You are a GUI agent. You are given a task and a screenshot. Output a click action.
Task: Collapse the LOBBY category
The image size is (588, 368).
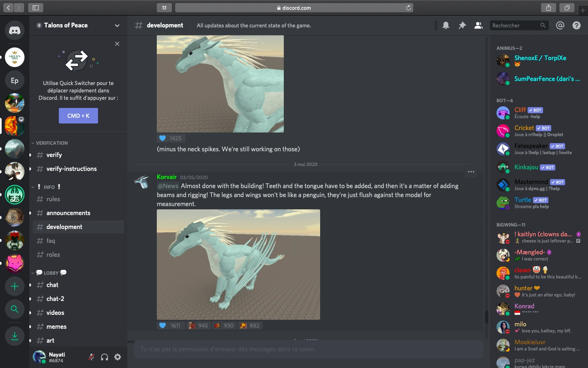click(51, 273)
